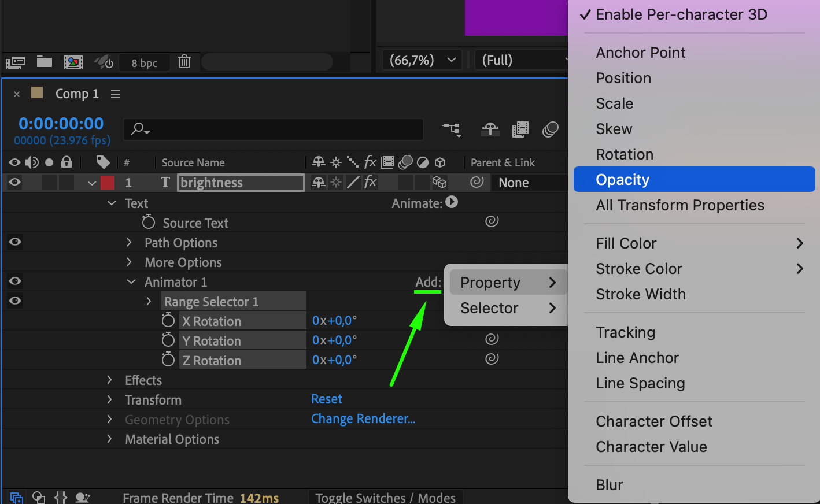Click the Animate play arrow button

coord(452,202)
